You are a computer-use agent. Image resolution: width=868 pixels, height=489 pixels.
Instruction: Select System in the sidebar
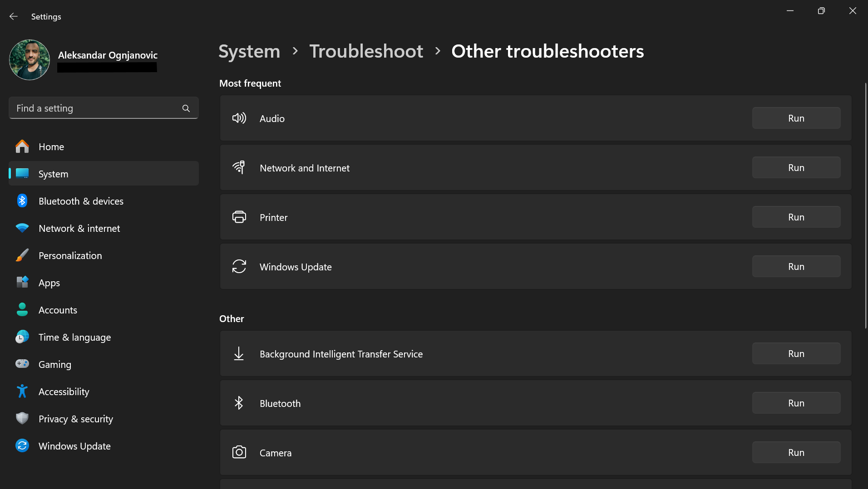coord(104,174)
